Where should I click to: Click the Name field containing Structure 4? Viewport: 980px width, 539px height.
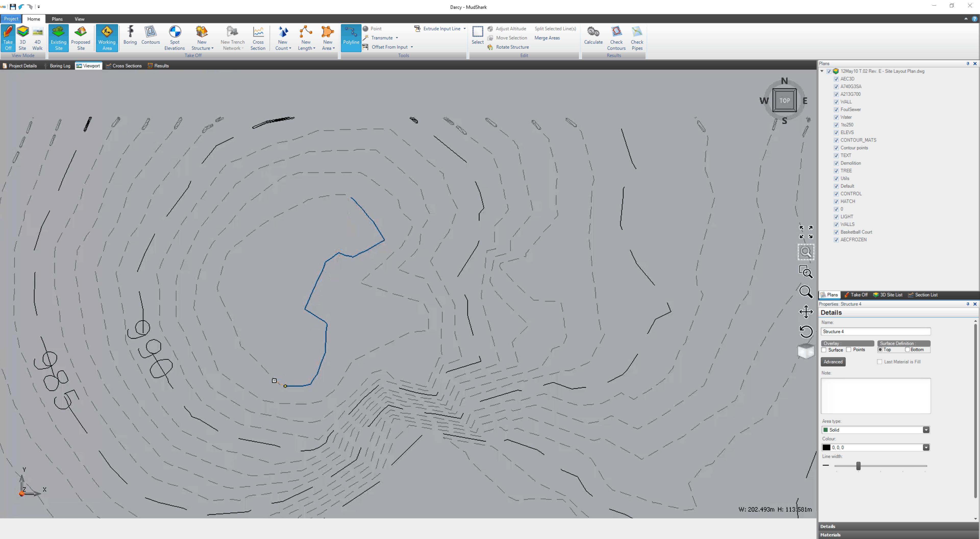(875, 332)
